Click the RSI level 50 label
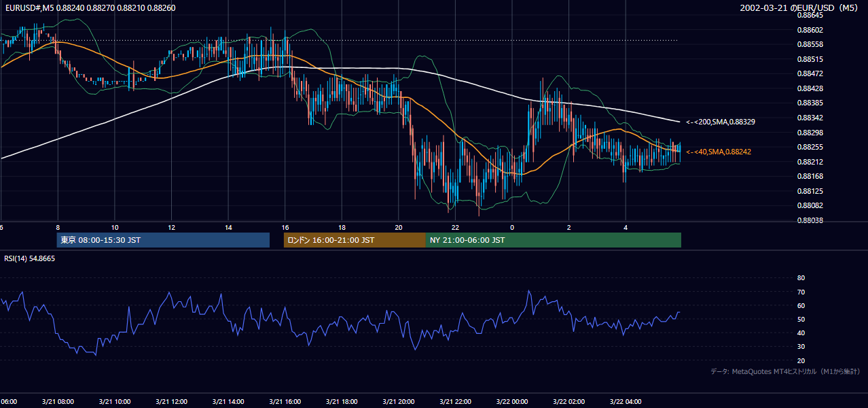 801,319
